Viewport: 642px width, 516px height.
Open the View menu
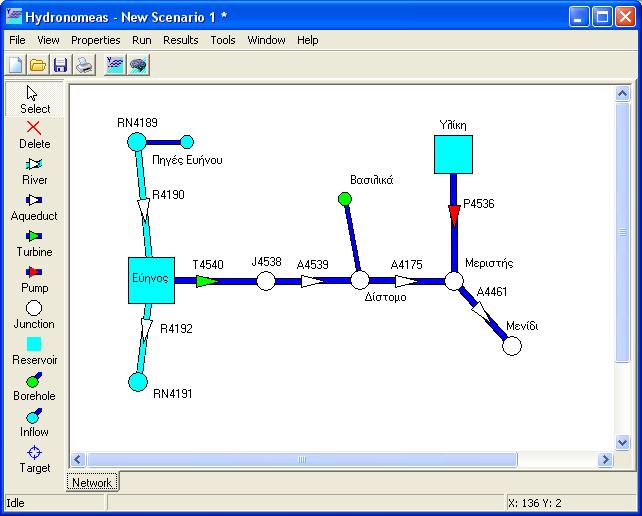[x=48, y=40]
